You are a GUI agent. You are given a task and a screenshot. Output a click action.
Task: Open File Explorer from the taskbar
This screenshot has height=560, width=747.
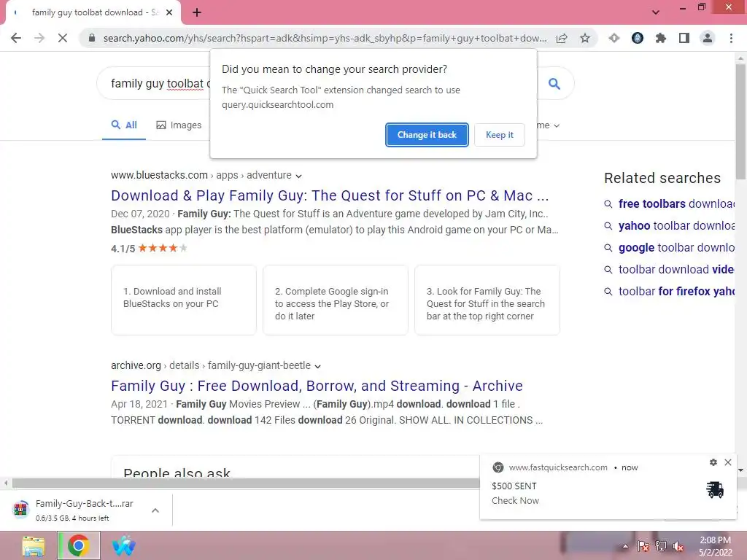34,545
